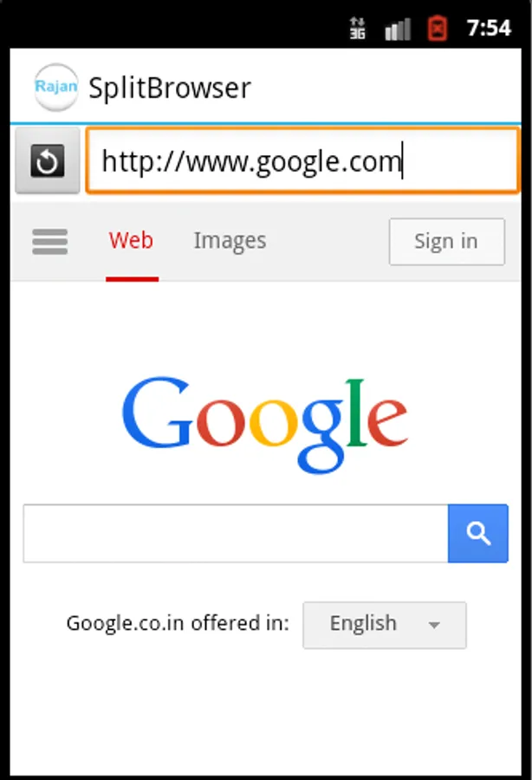The image size is (532, 780).
Task: Tap the 3G data indicator icon
Action: point(357,28)
